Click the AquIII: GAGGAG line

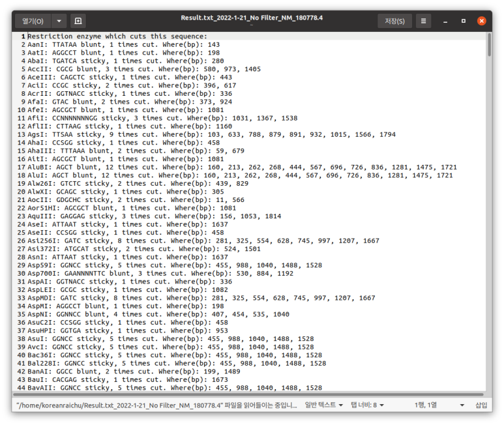[x=155, y=216]
